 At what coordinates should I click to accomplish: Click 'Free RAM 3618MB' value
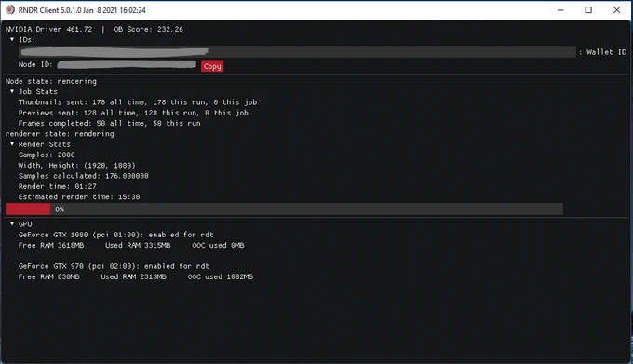[51, 245]
